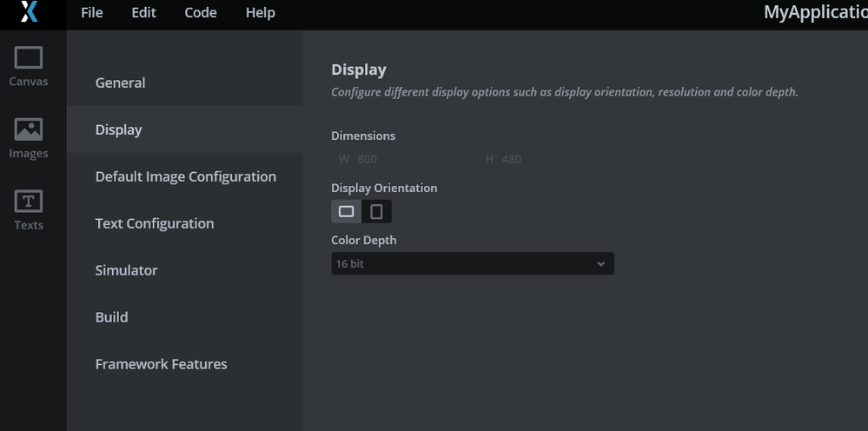Click the TouchGFX X logo icon
This screenshot has width=868, height=431.
click(30, 11)
